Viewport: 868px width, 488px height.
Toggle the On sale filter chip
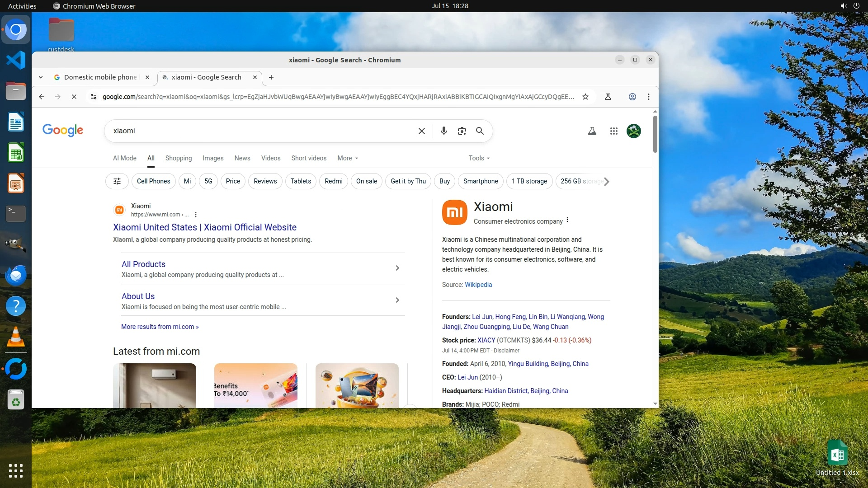366,181
